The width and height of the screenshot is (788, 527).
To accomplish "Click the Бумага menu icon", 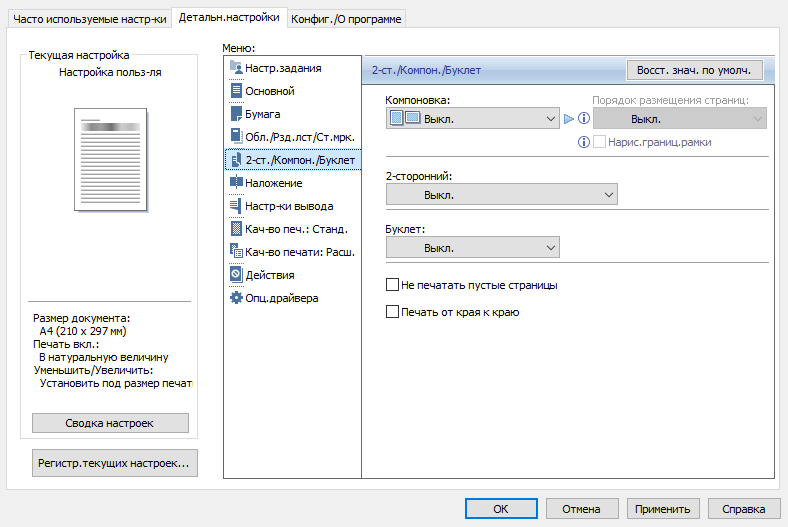I will click(236, 114).
